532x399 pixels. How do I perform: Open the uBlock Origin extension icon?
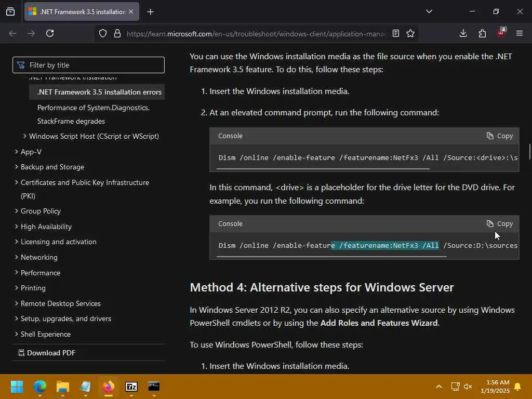(x=501, y=33)
